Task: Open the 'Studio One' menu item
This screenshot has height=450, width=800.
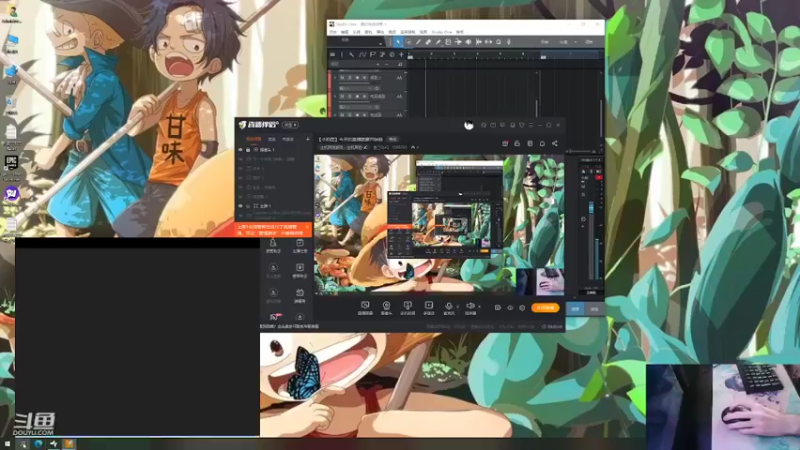Action: (x=442, y=32)
